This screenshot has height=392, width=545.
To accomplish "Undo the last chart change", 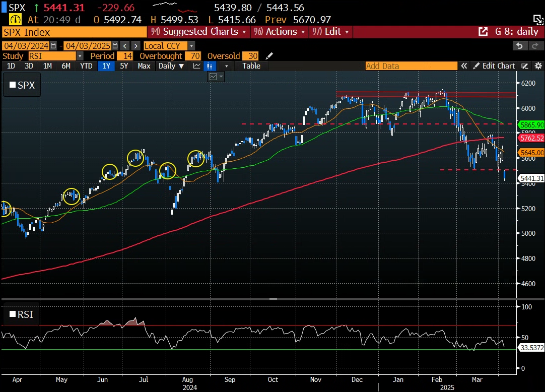I will click(x=520, y=46).
